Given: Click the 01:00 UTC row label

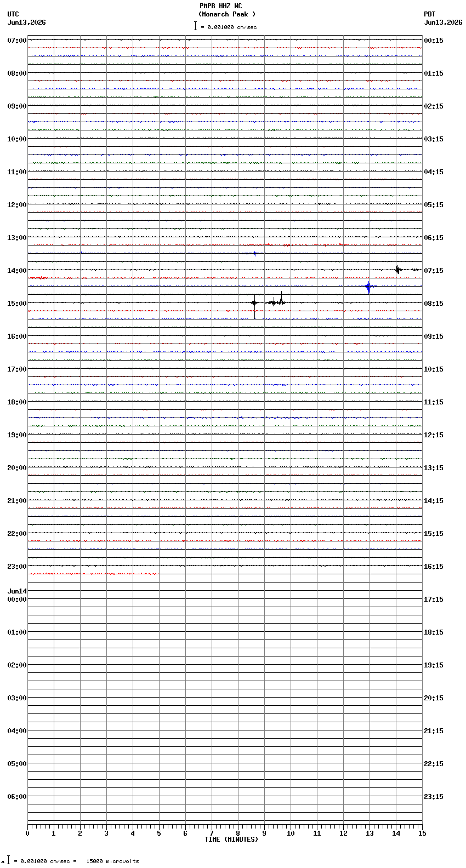Looking at the screenshot, I should coord(17,632).
